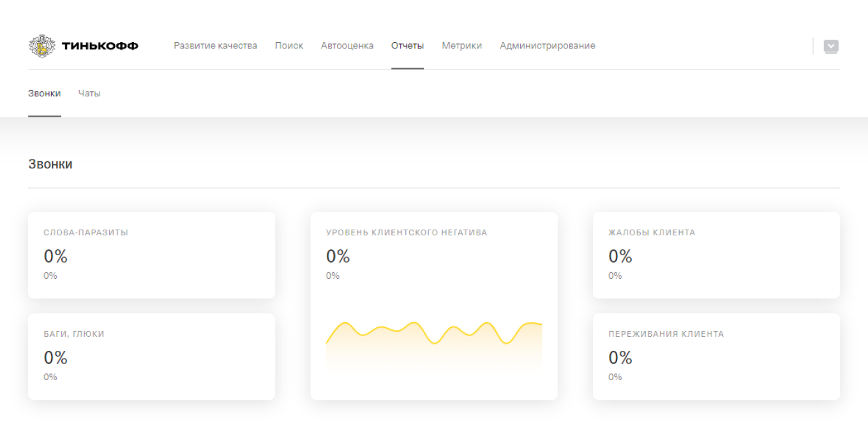Open the user menu dropdown arrow
Screen dimensions: 868x442
(x=830, y=46)
